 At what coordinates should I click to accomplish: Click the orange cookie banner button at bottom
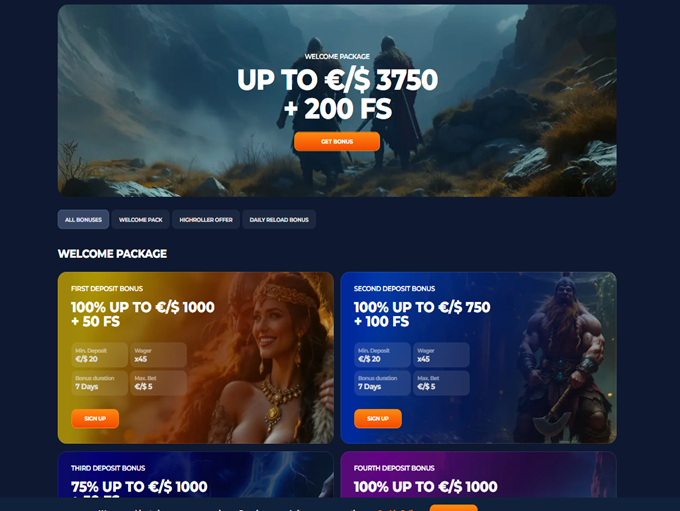coord(454,508)
